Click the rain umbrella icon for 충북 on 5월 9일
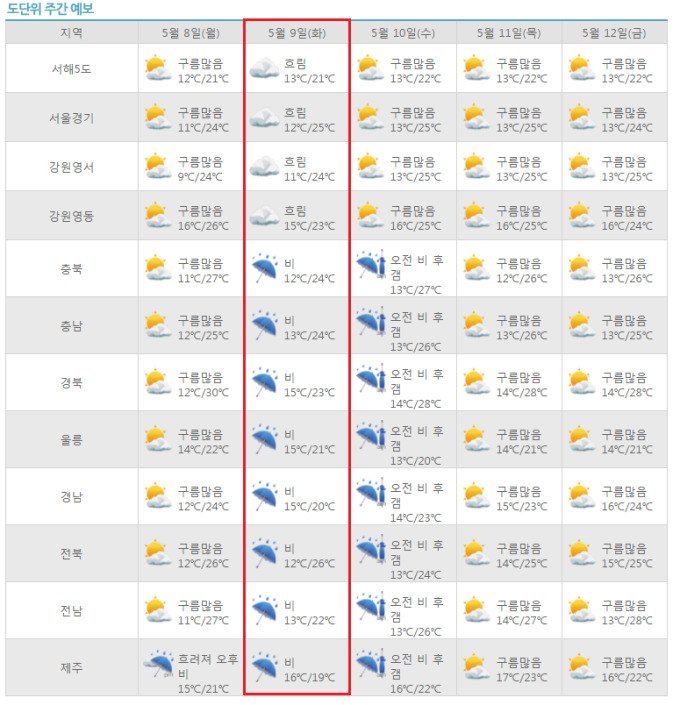The width and height of the screenshot is (680, 705). pyautogui.click(x=264, y=268)
